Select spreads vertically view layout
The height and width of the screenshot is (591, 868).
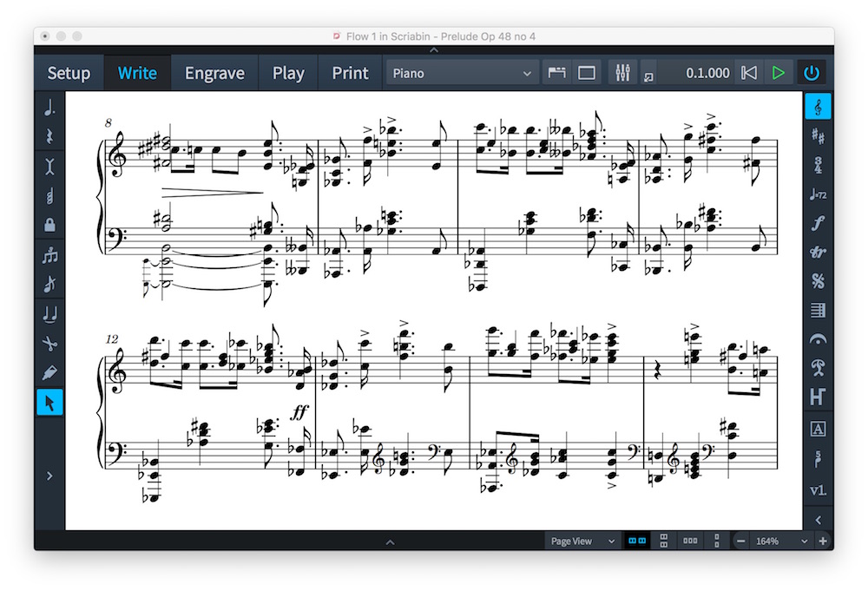pyautogui.click(x=664, y=541)
